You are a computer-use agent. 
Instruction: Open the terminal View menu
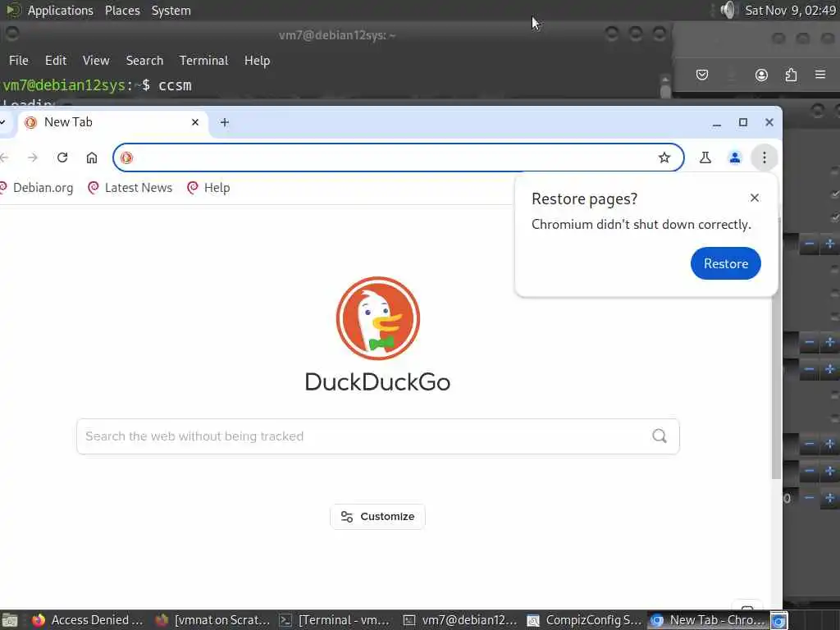point(96,61)
